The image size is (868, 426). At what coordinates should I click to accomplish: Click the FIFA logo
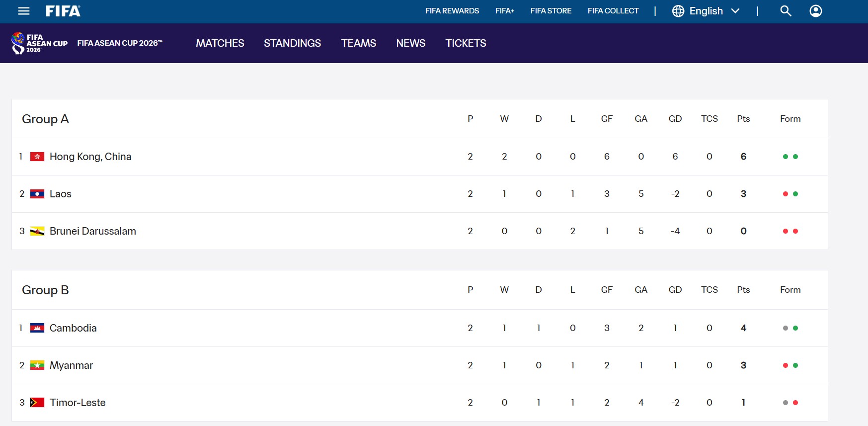click(63, 11)
